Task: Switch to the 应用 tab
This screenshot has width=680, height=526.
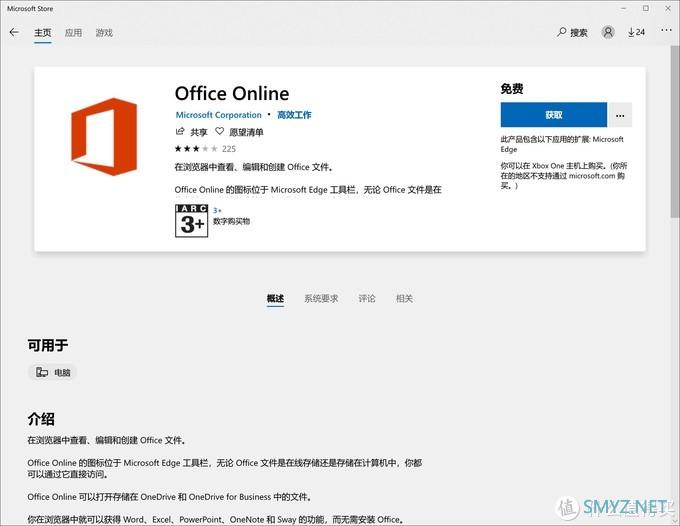Action: click(x=73, y=33)
